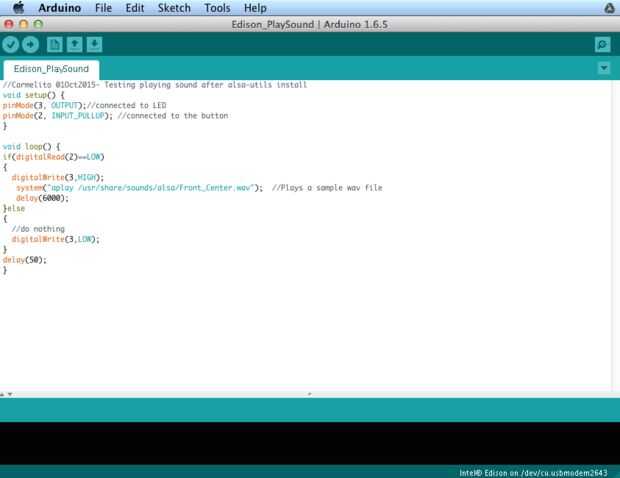
Task: Open the File menu
Action: click(x=103, y=8)
